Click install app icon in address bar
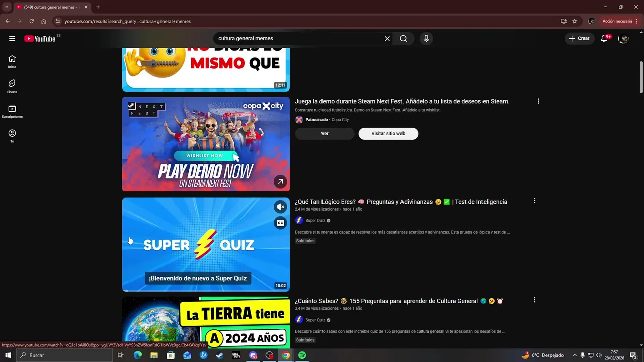The width and height of the screenshot is (644, 362). (563, 21)
